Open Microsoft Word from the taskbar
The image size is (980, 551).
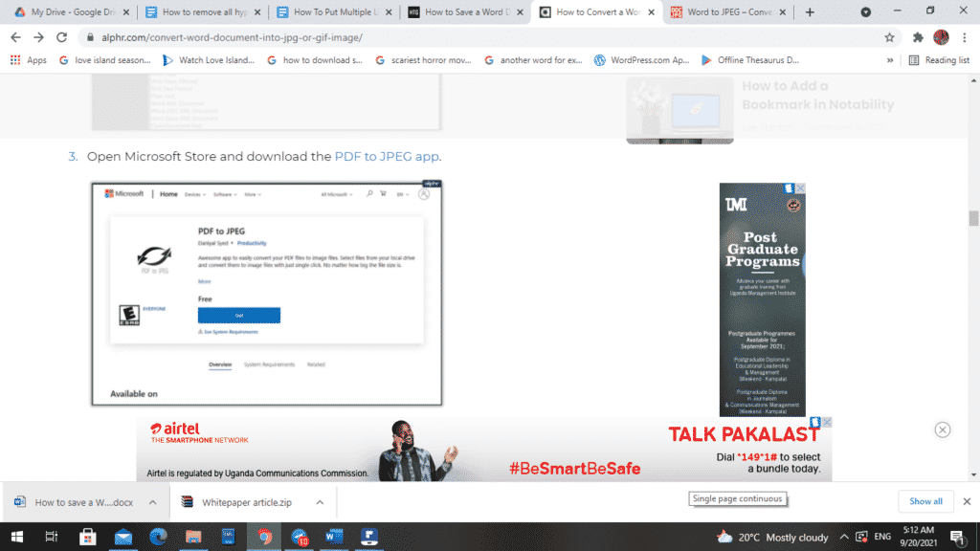coord(332,537)
